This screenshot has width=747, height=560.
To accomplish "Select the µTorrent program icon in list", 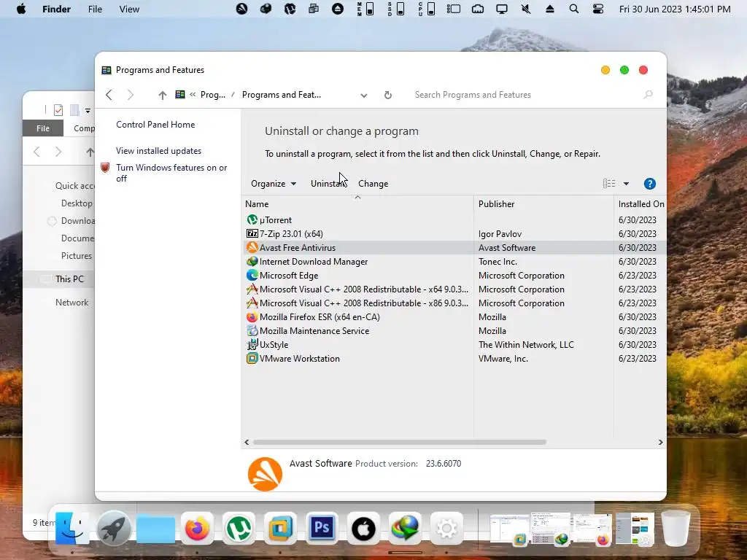I will pos(252,220).
